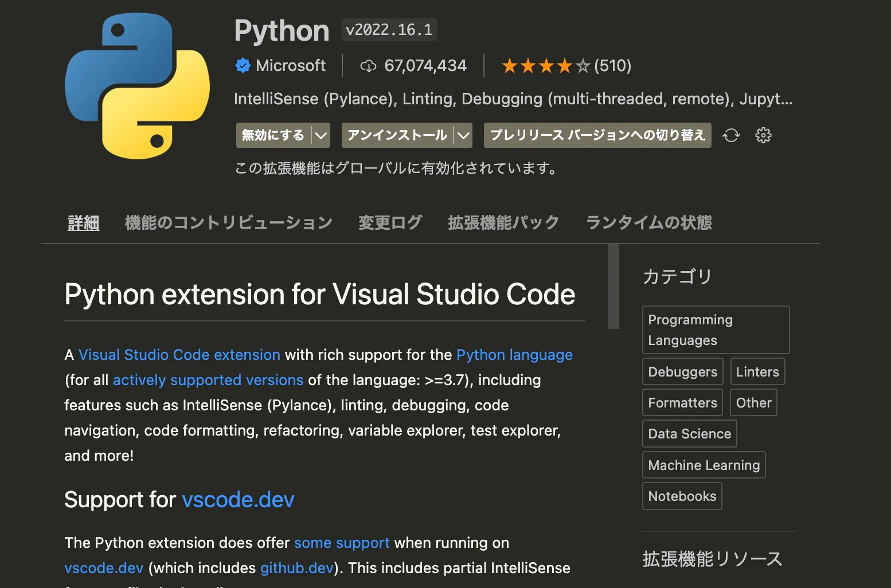The height and width of the screenshot is (588, 891).
Task: Click the sync extension icon
Action: click(x=731, y=135)
